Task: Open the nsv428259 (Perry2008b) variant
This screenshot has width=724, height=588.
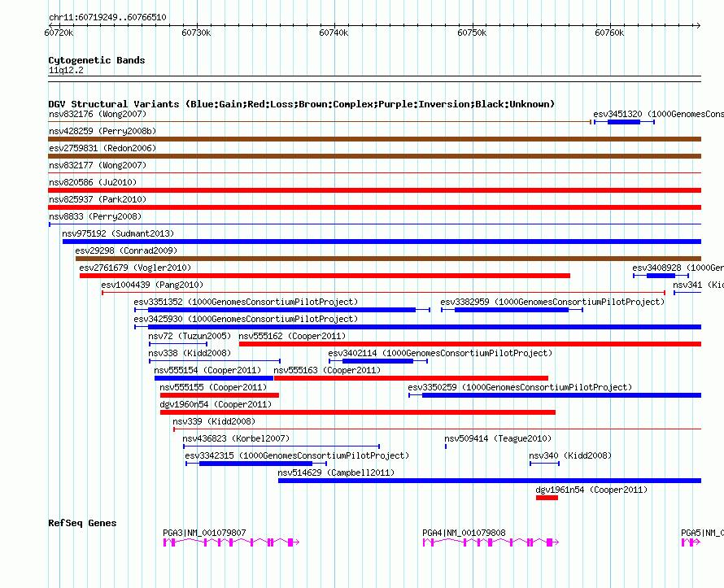Action: pyautogui.click(x=374, y=139)
